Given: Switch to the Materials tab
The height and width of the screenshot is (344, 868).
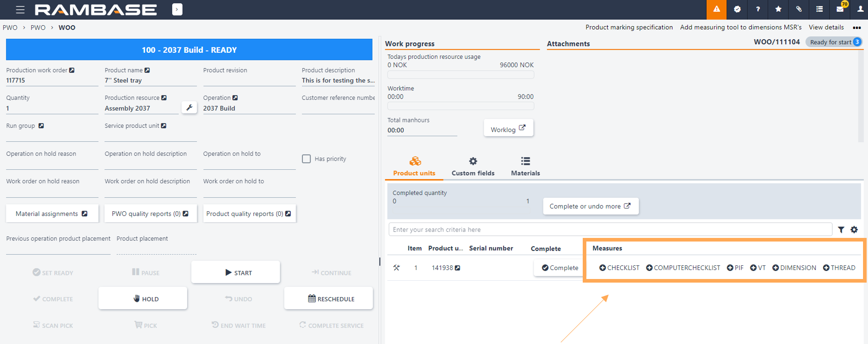Looking at the screenshot, I should pyautogui.click(x=525, y=167).
